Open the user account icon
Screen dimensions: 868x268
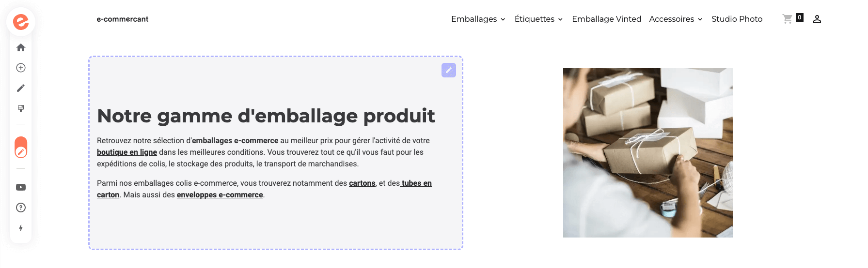click(x=817, y=19)
